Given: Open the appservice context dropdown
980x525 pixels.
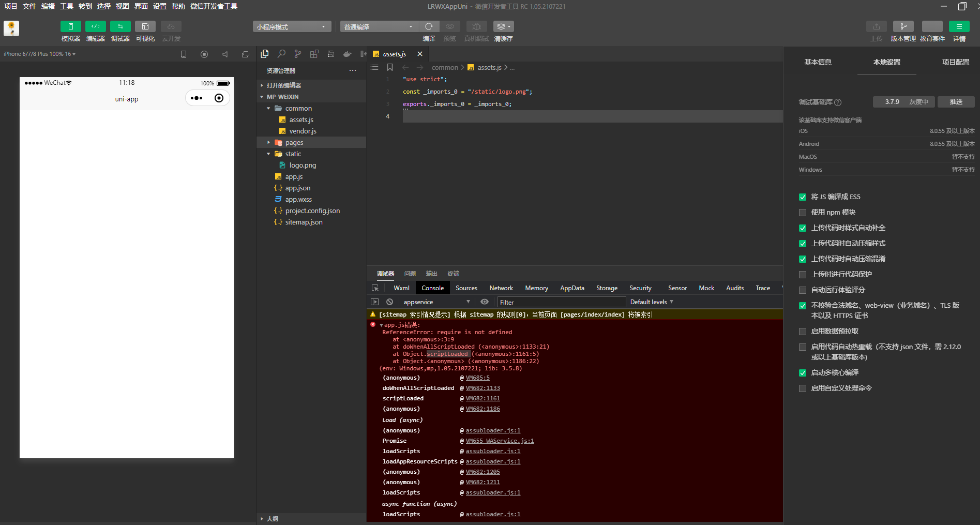Looking at the screenshot, I should pos(436,302).
